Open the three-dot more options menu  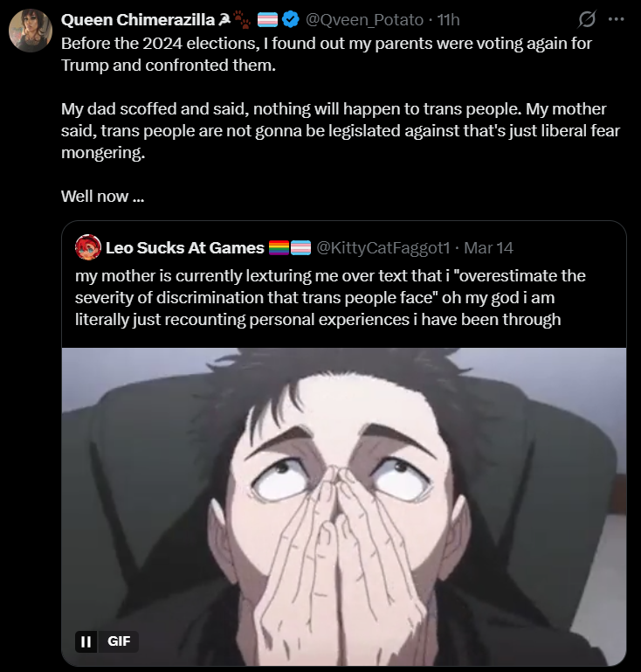[x=617, y=19]
